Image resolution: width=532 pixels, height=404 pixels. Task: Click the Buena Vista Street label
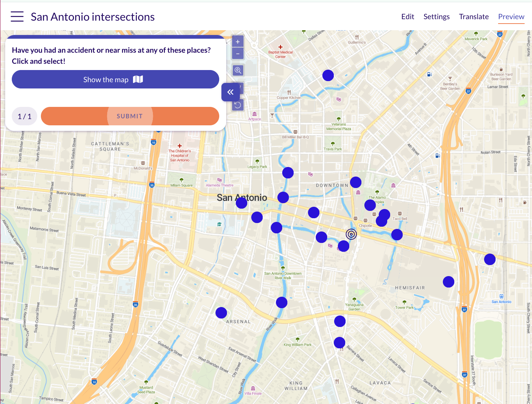click(71, 194)
